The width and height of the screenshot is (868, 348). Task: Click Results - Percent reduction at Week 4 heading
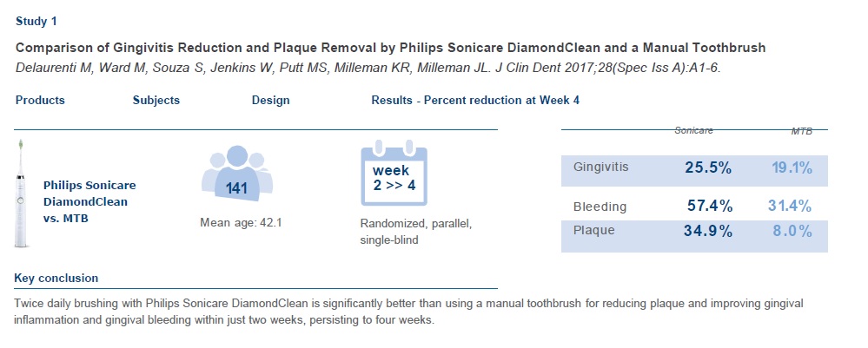pyautogui.click(x=475, y=100)
